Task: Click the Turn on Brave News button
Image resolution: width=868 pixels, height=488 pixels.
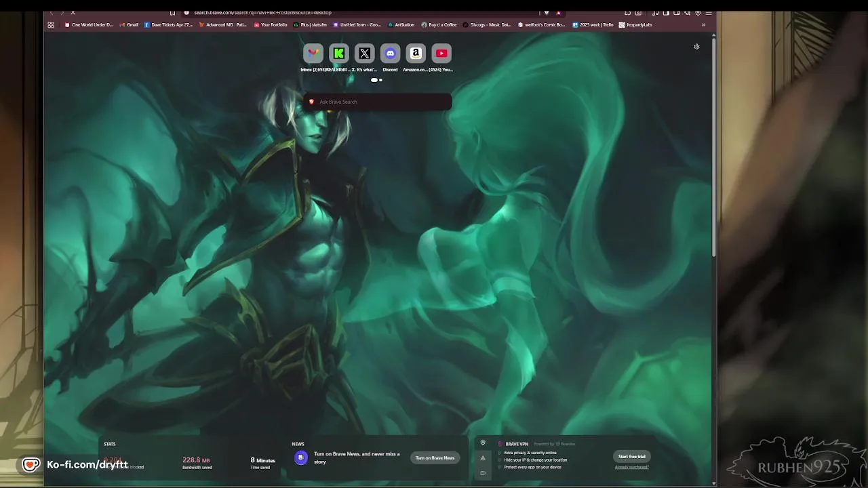Action: tap(435, 457)
